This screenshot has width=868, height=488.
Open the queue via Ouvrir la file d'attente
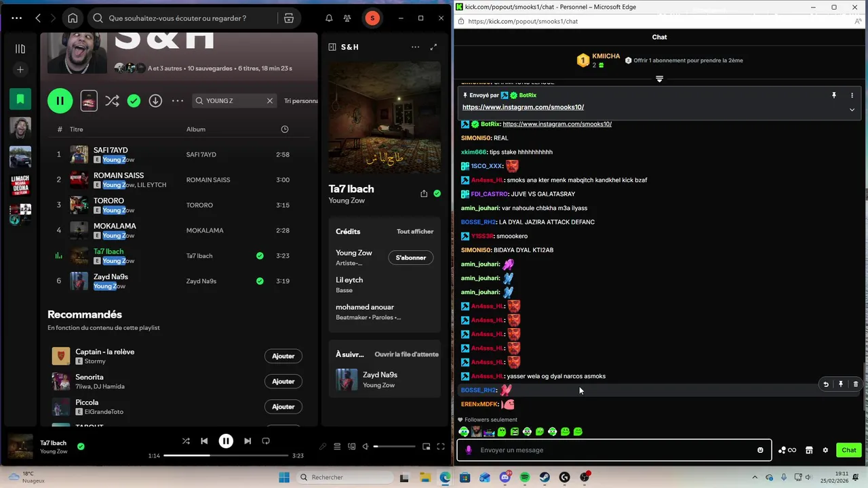[x=406, y=354]
